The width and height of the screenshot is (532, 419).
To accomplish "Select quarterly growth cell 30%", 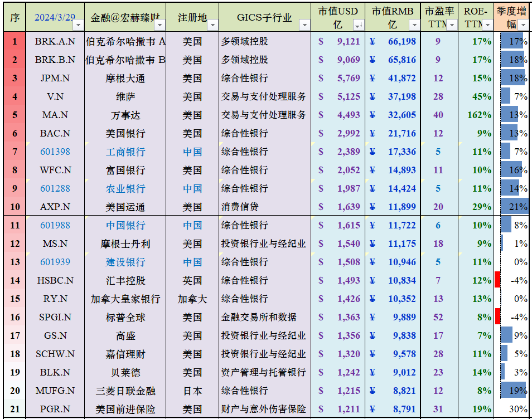I will 512,409.
